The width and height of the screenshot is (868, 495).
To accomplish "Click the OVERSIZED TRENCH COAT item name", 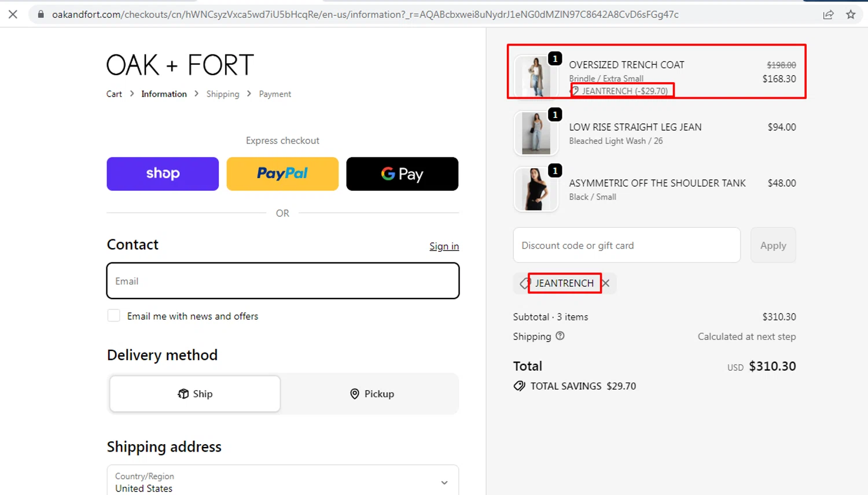I will pos(627,65).
